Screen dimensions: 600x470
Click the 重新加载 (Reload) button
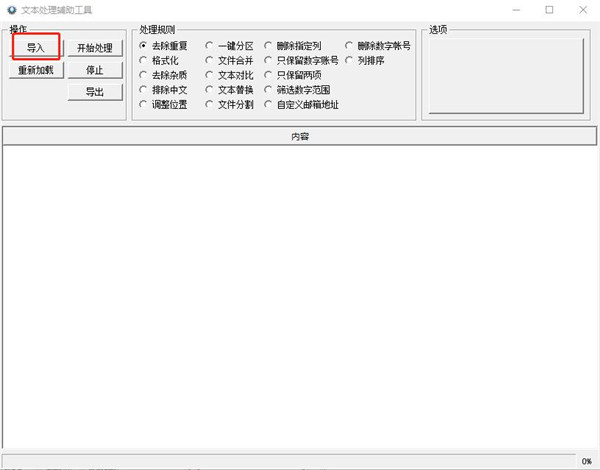[36, 70]
